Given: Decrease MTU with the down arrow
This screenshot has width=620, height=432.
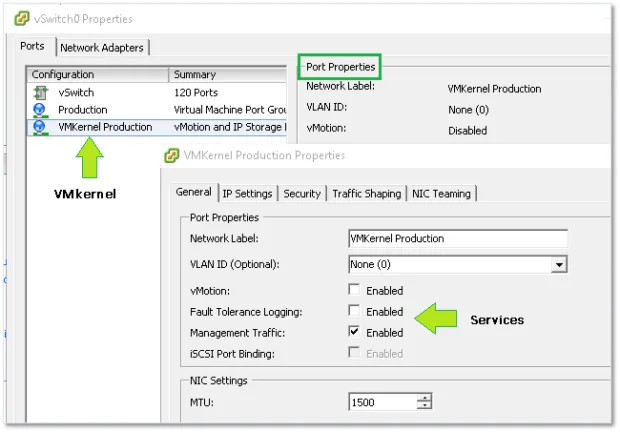Looking at the screenshot, I should [425, 406].
